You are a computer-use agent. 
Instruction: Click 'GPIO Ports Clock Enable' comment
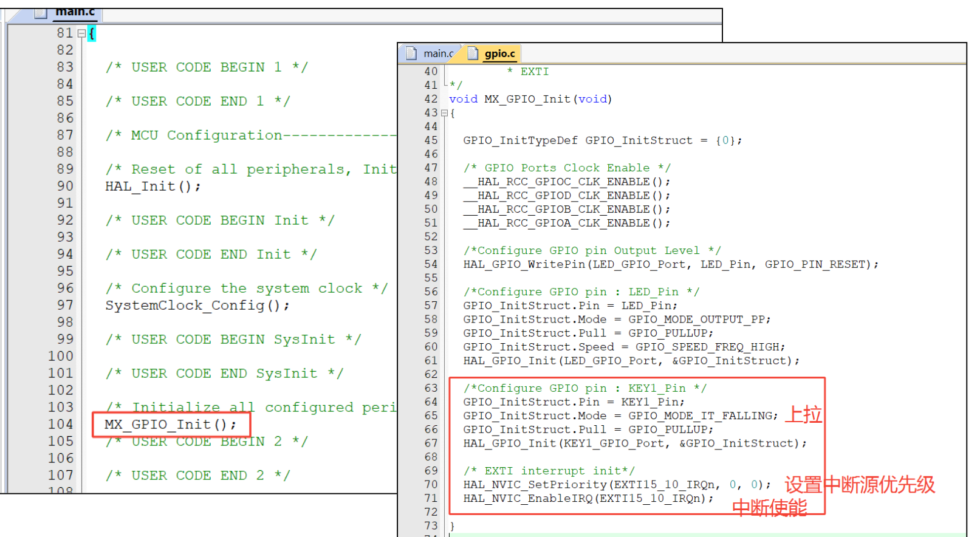click(x=567, y=168)
